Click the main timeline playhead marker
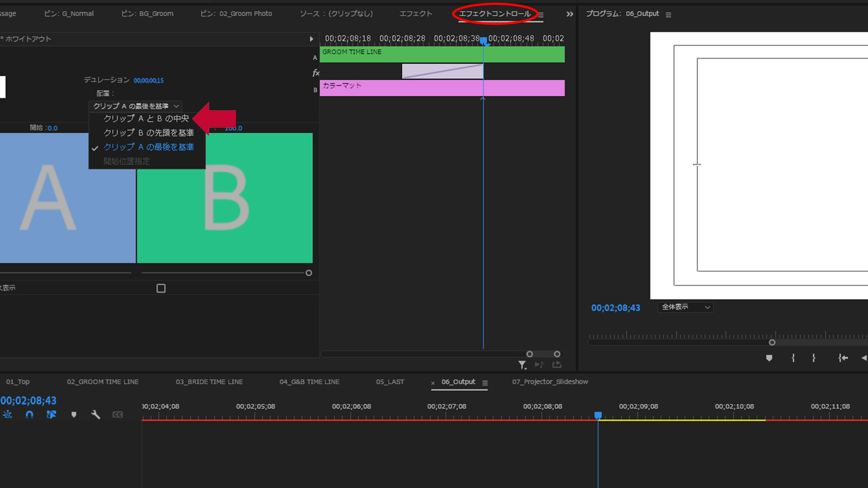This screenshot has height=488, width=868. 598,415
